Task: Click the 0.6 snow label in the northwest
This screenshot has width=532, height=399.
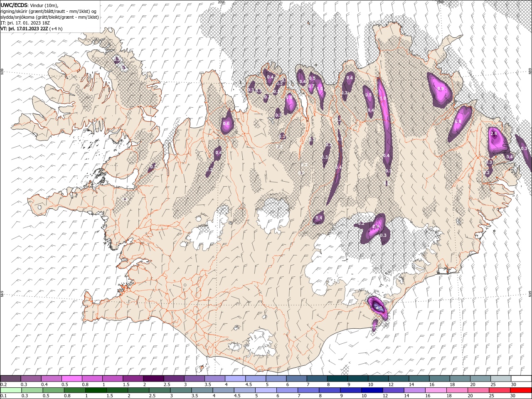Action: pyautogui.click(x=226, y=123)
